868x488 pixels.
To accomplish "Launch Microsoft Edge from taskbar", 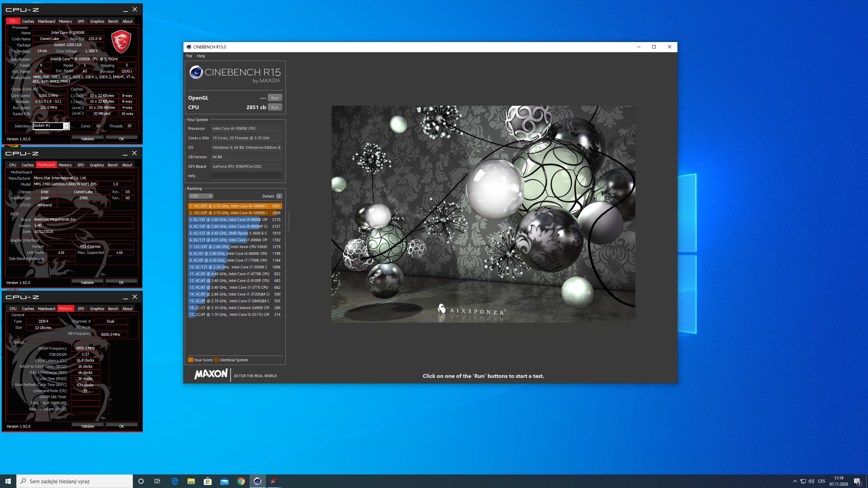I will [175, 481].
